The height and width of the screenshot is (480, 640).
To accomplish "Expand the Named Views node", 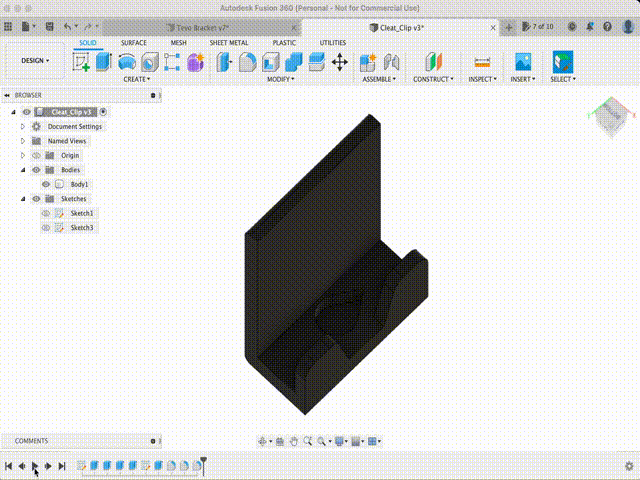I will point(23,141).
